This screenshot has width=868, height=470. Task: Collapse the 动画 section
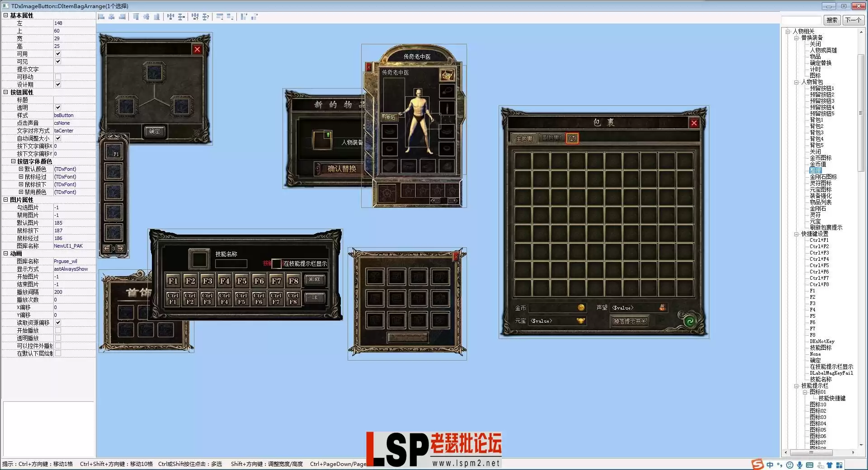(x=6, y=254)
